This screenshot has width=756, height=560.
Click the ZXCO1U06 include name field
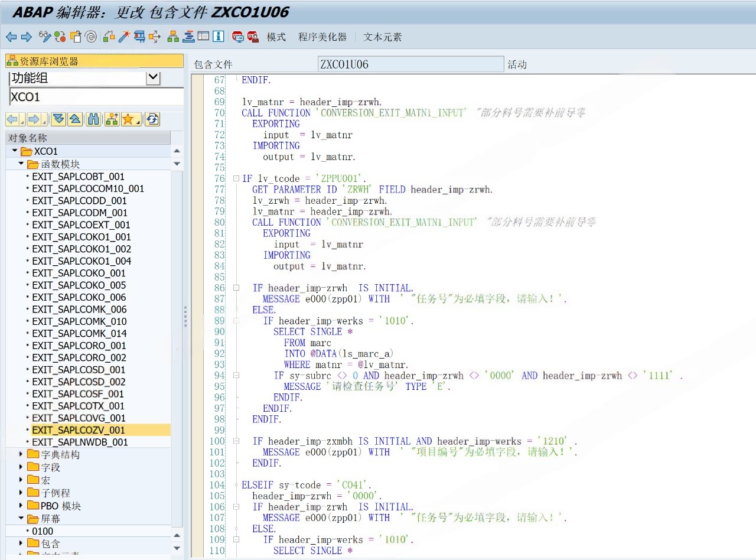pos(411,64)
